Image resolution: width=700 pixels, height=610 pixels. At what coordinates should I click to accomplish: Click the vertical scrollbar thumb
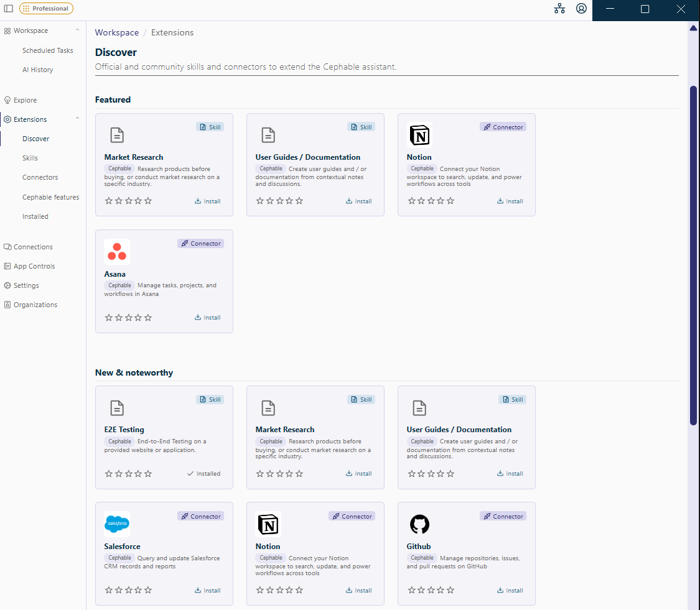click(693, 255)
